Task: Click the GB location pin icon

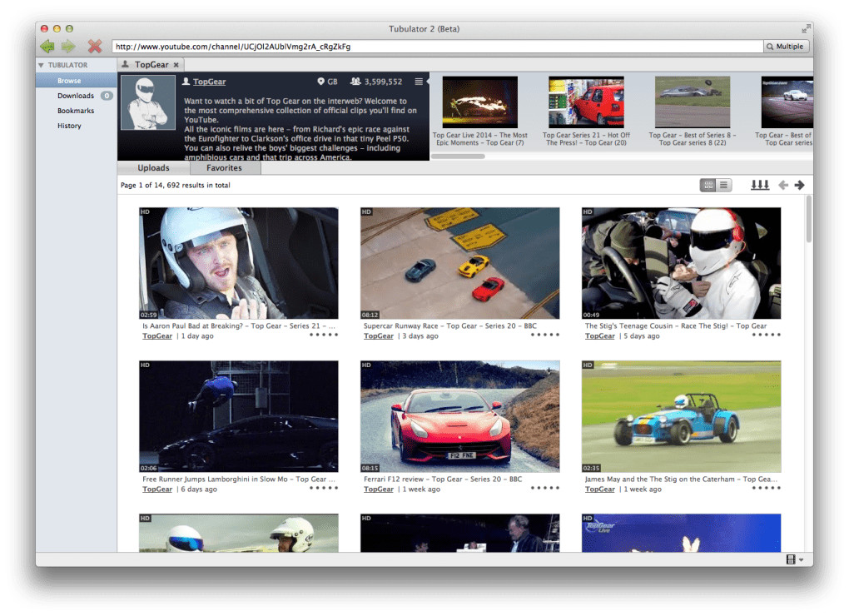Action: 320,82
